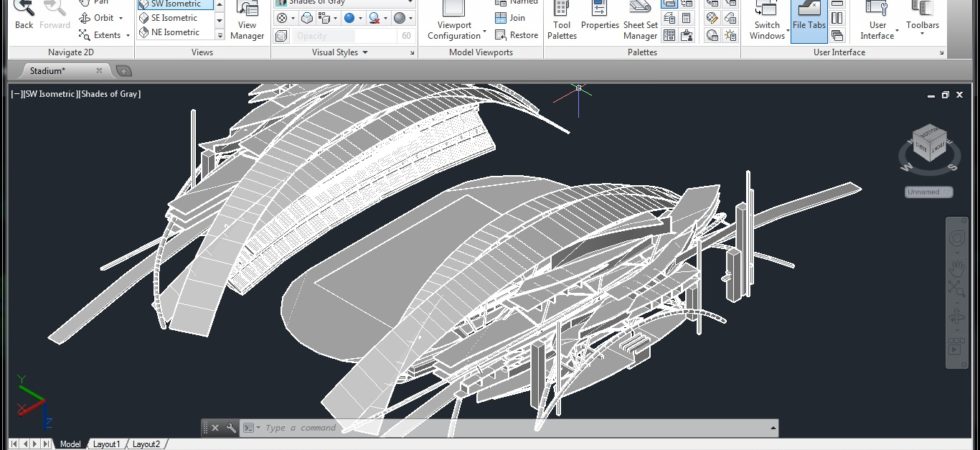Image resolution: width=980 pixels, height=450 pixels.
Task: Open Visual Styles dialog launcher arrow
Action: tap(412, 54)
